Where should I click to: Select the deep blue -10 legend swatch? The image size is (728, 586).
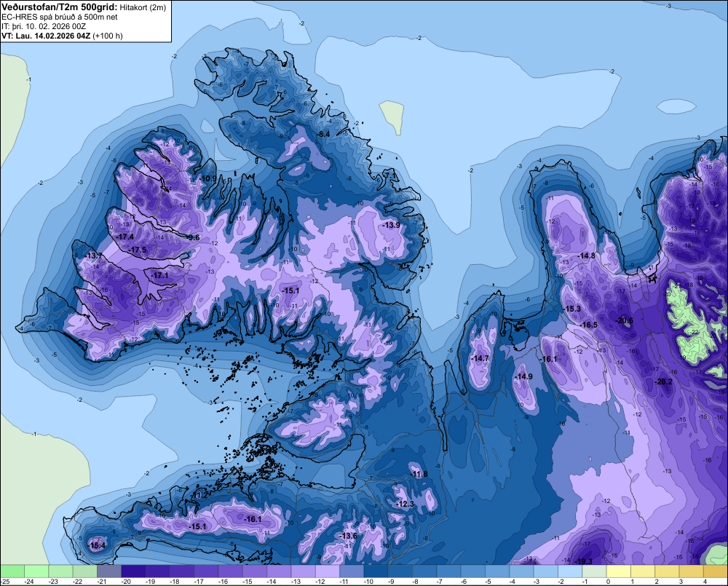[376, 571]
